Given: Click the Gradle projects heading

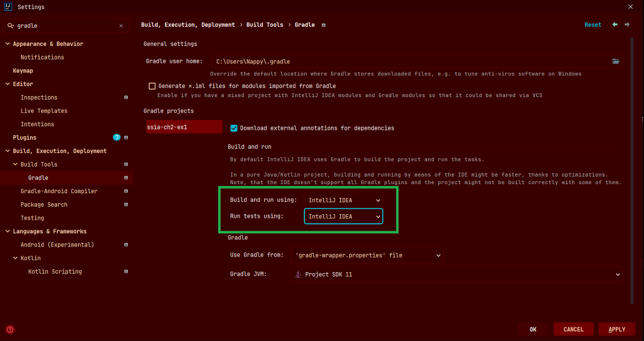Looking at the screenshot, I should click(x=169, y=111).
